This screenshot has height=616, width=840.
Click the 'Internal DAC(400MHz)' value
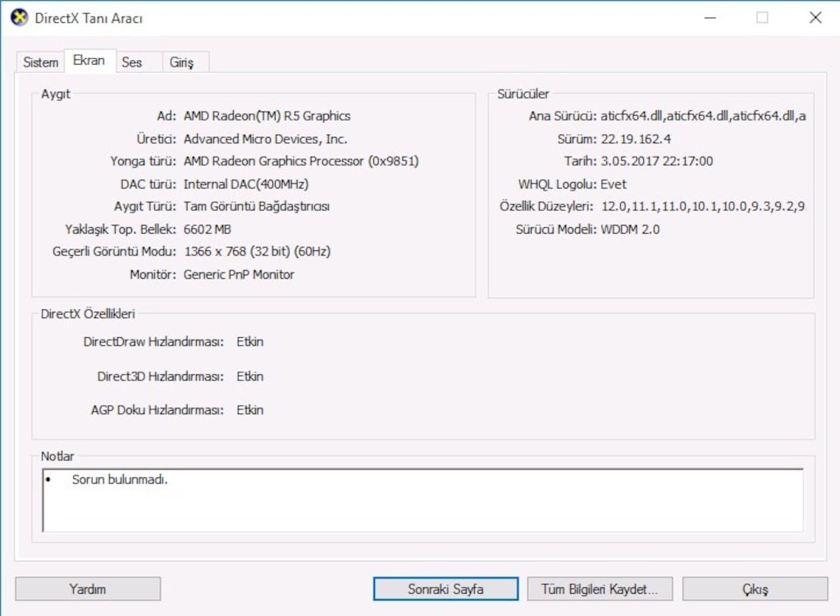pos(246,185)
